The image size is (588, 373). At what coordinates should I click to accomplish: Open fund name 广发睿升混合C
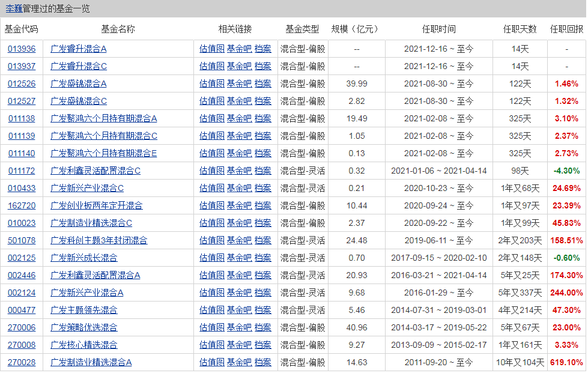[x=79, y=67]
